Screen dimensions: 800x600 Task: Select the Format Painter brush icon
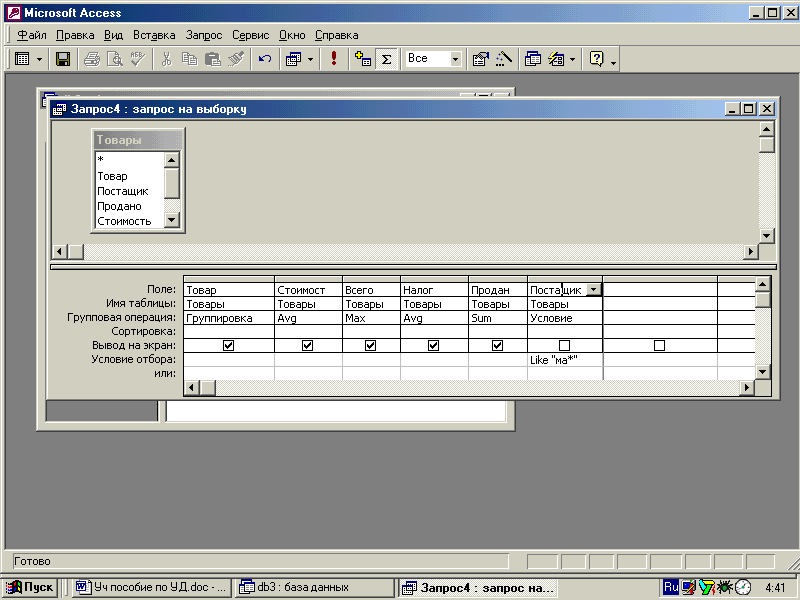[x=236, y=59]
